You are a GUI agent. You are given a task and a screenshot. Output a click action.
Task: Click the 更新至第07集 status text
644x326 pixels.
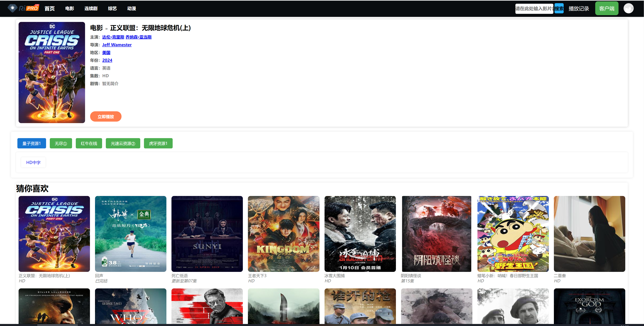pyautogui.click(x=184, y=281)
